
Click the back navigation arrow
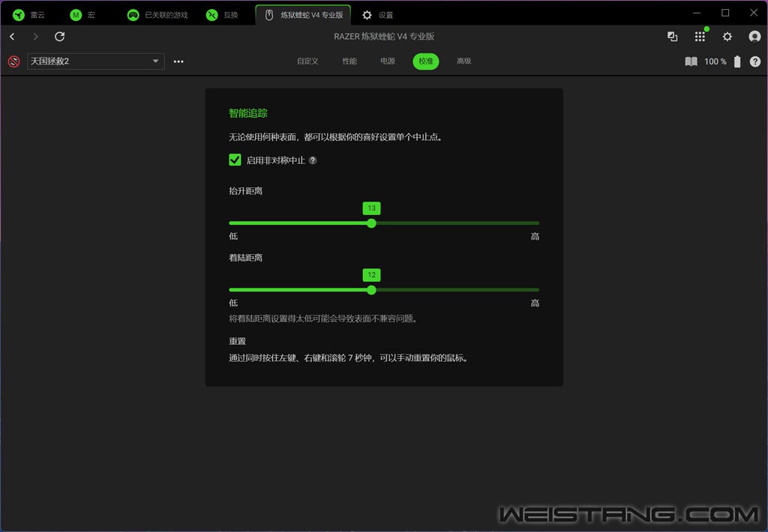point(12,37)
